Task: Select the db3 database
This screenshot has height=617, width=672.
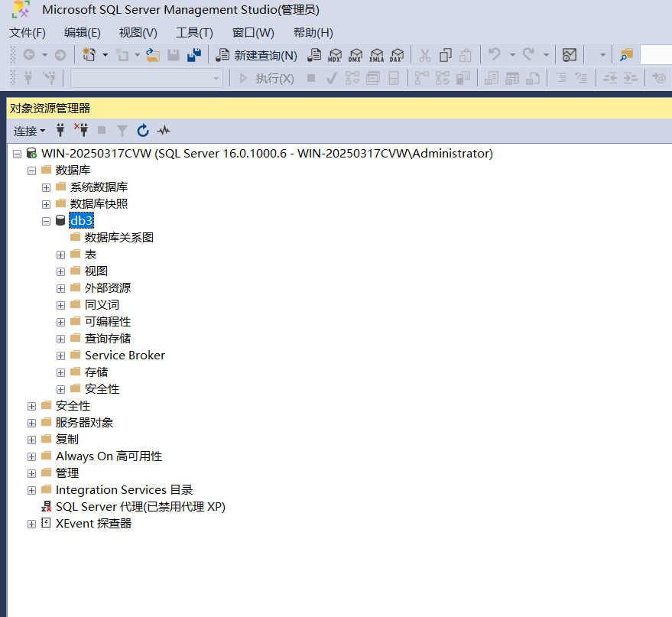Action: [82, 221]
